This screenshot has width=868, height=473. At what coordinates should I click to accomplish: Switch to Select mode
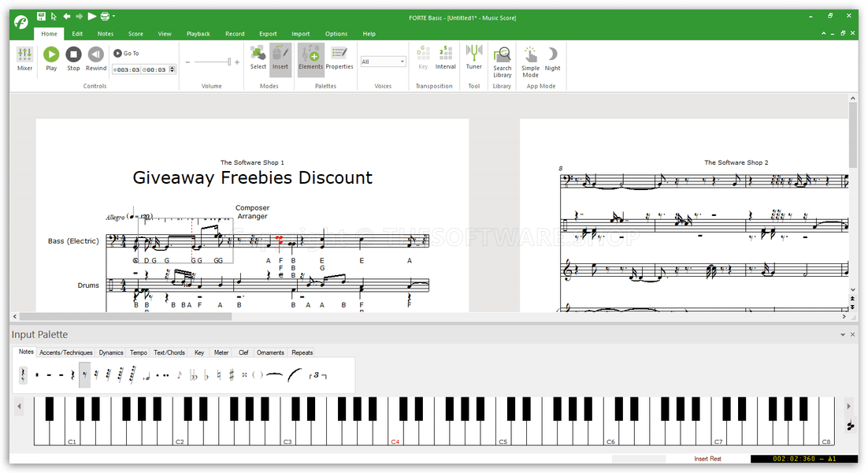click(x=258, y=58)
